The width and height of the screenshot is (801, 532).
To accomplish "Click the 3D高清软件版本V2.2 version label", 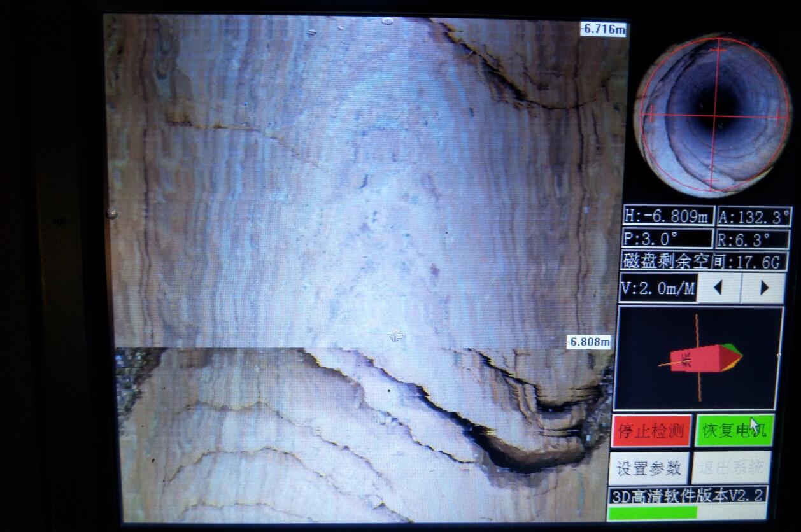I will point(688,494).
